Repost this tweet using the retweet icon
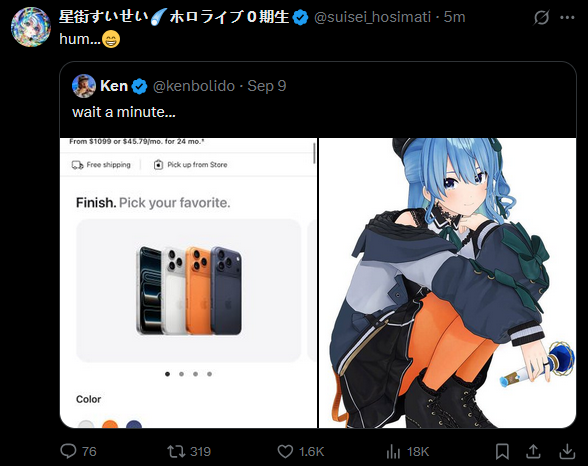Viewport: 588px width, 466px height. [176, 451]
